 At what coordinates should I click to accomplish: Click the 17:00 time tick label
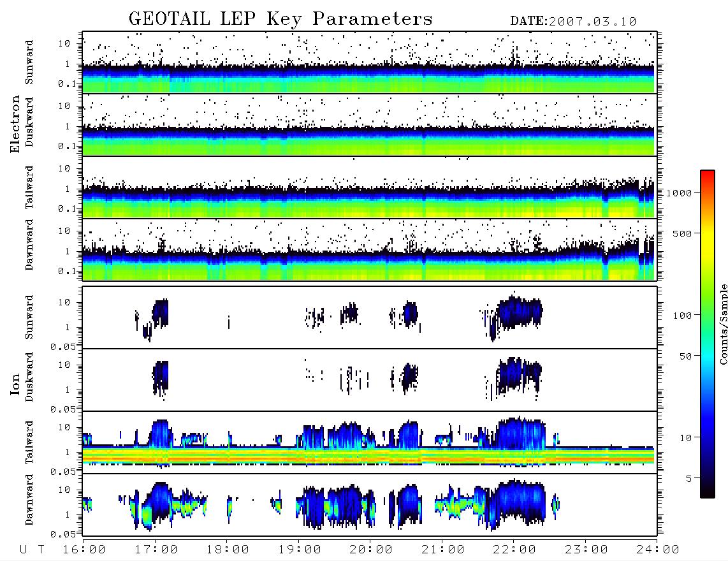click(156, 550)
